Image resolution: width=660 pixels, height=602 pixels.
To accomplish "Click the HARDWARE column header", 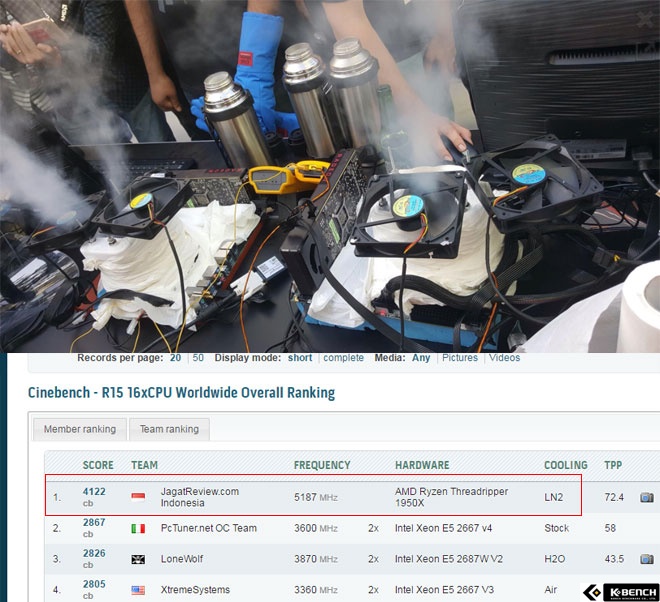I will [422, 465].
